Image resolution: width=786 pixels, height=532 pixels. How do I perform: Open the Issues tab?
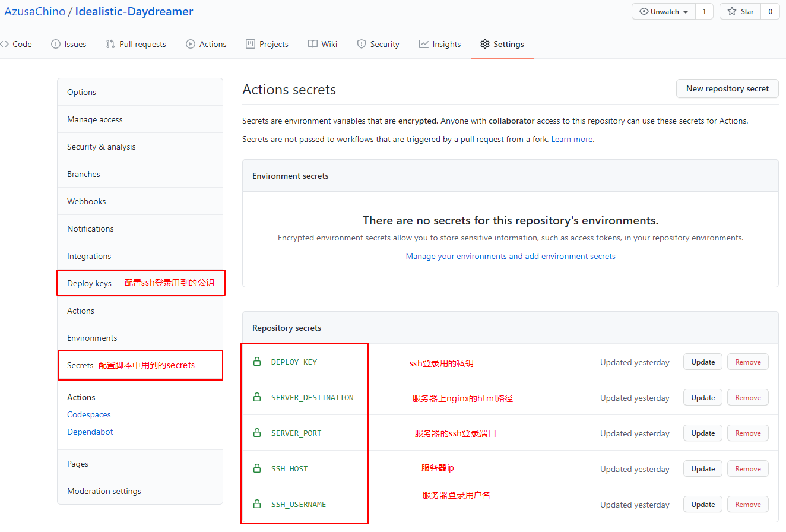coord(69,44)
